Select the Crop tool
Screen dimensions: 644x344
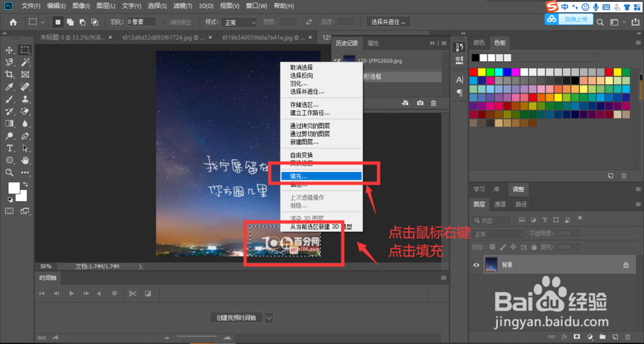coord(9,74)
